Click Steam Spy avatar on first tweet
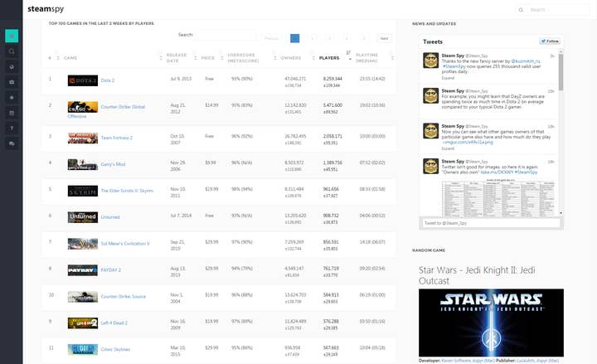597x364 pixels. point(431,61)
